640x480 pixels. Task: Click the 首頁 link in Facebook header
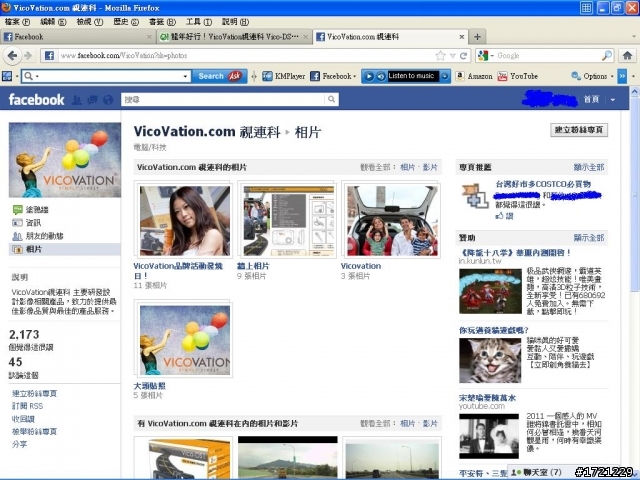pos(591,99)
